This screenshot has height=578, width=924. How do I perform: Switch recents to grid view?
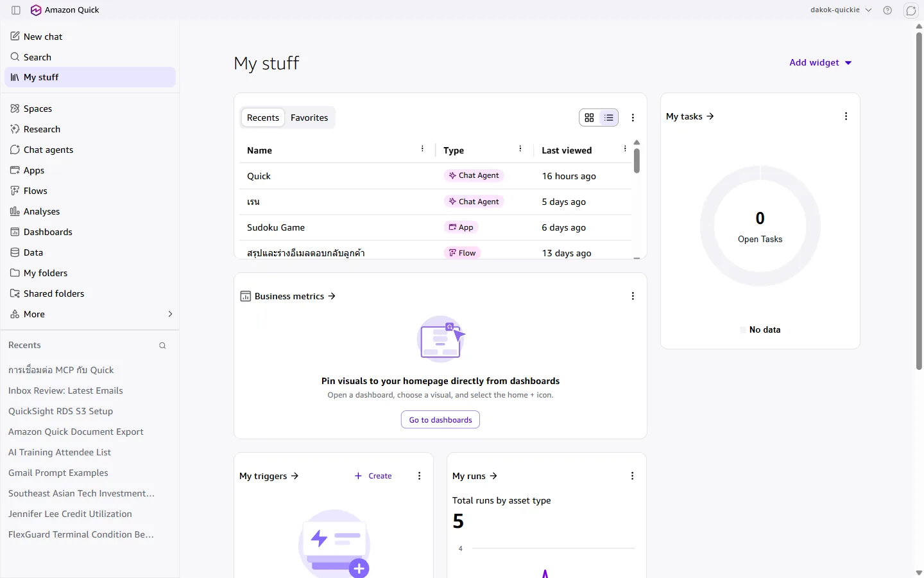[589, 118]
